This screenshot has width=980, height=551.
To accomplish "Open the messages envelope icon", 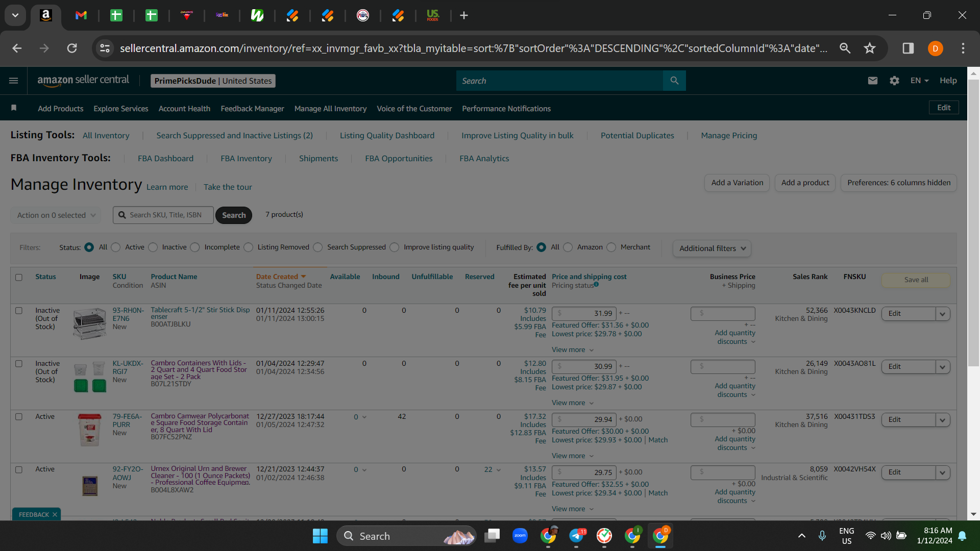I will click(x=873, y=81).
